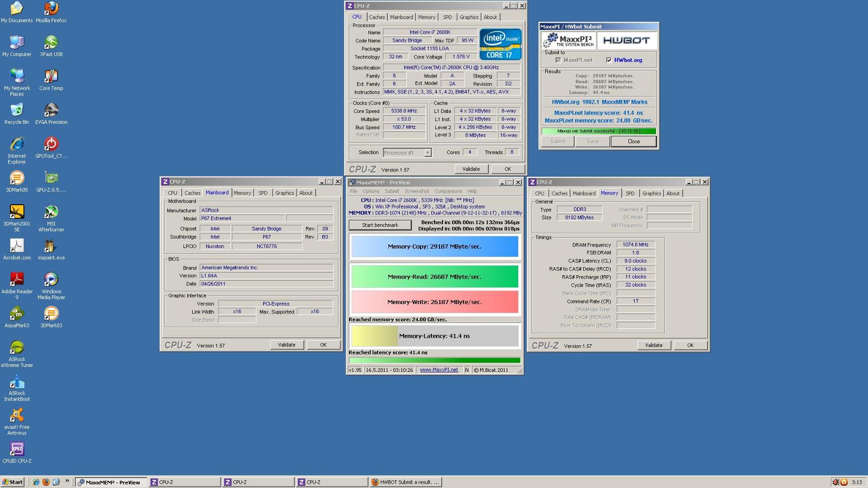The height and width of the screenshot is (488, 868).
Task: Launch XFast USB desktop shortcut
Action: [x=51, y=46]
